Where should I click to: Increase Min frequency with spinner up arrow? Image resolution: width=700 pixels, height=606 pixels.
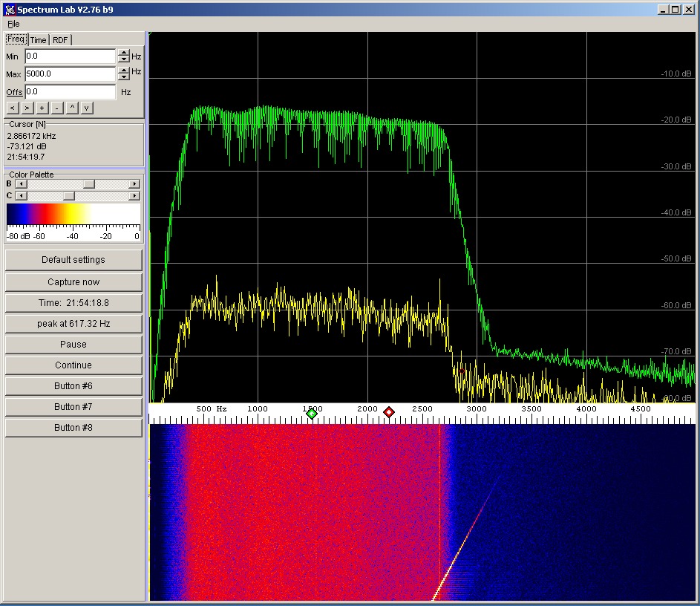[x=123, y=53]
